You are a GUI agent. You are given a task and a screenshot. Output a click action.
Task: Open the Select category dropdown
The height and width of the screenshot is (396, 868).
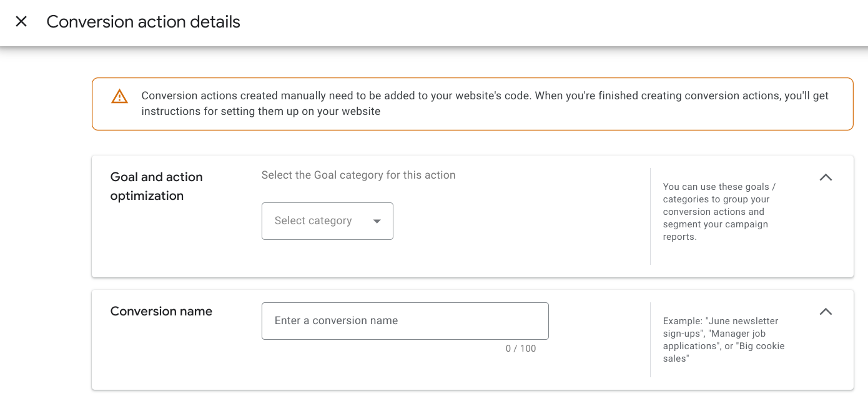327,221
